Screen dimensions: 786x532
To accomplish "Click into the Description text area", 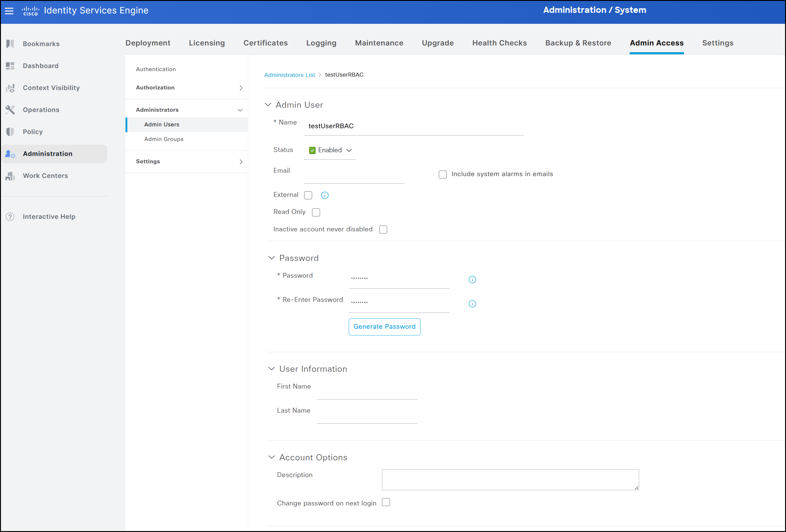I will point(510,479).
